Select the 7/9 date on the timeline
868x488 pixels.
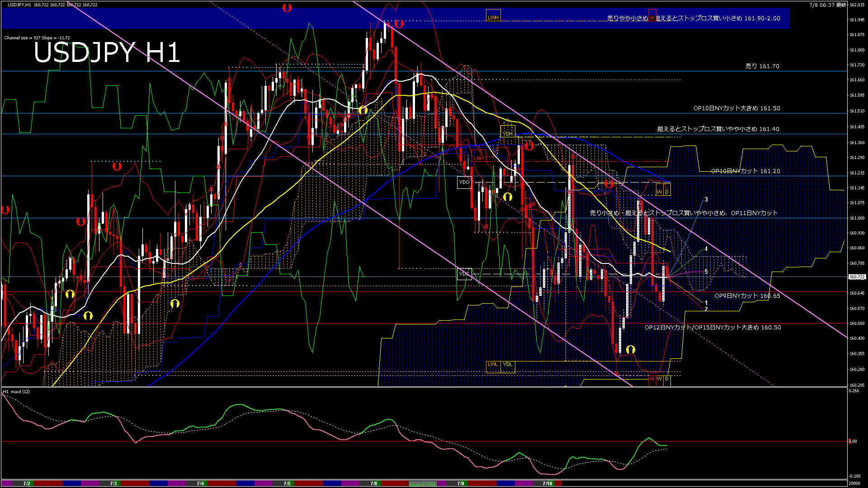(460, 483)
